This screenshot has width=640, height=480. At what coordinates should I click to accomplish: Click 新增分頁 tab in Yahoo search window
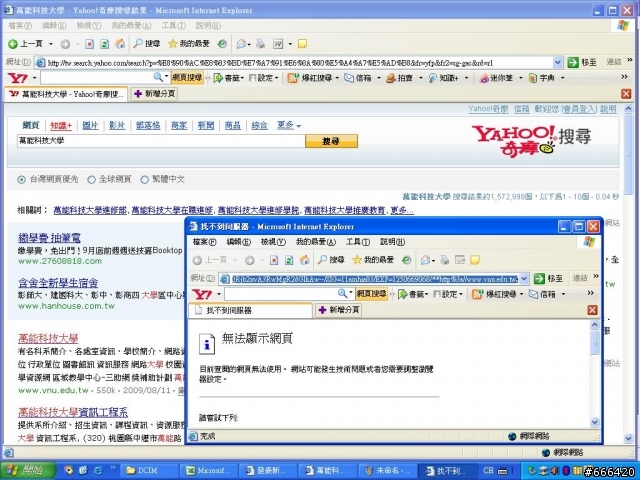(x=155, y=94)
